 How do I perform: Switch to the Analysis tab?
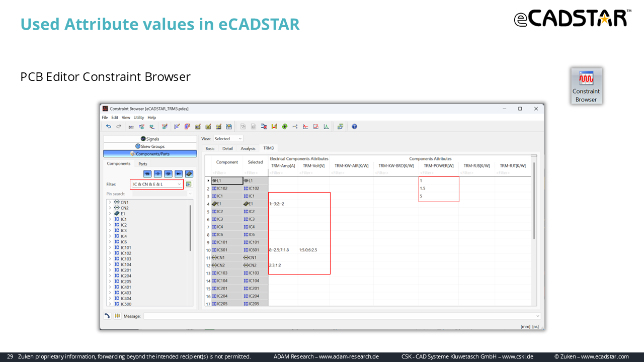(x=248, y=148)
